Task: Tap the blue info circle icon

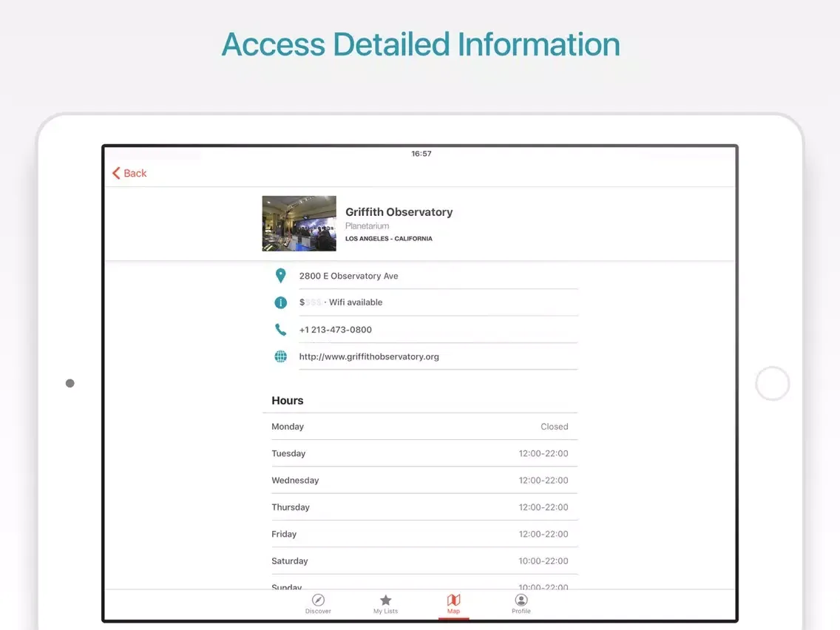Action: pyautogui.click(x=280, y=302)
